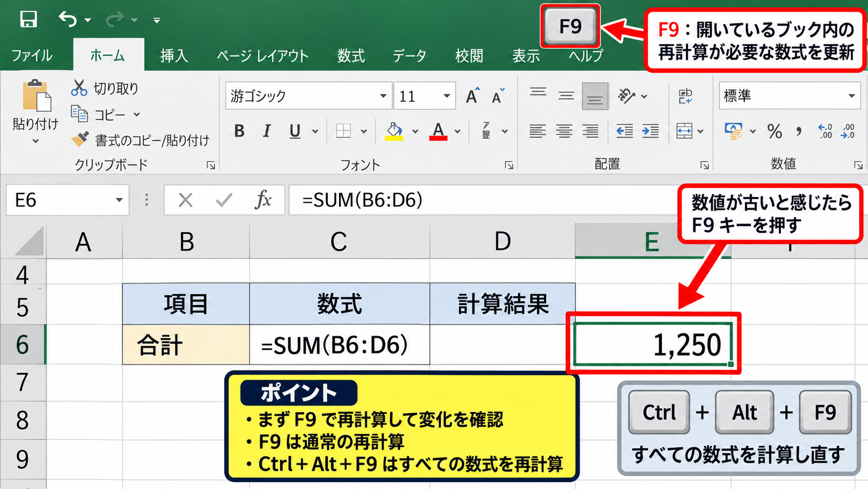This screenshot has width=868, height=489.
Task: Apply yellow fill color bucket
Action: point(394,131)
